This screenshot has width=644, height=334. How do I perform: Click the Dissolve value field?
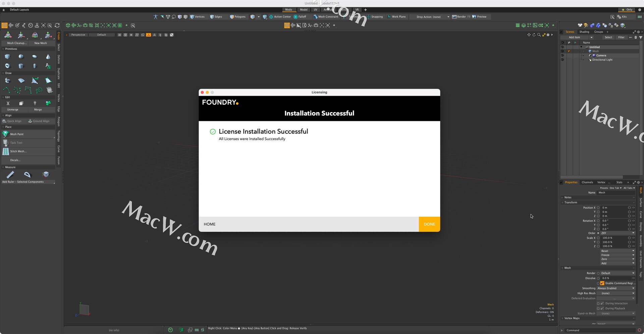[615, 278]
